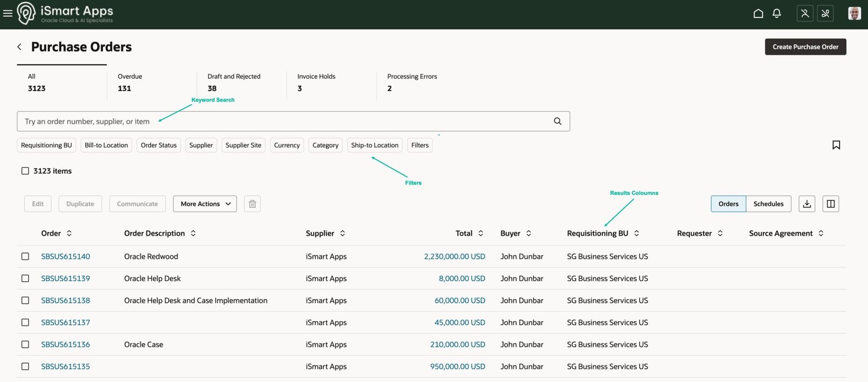The width and height of the screenshot is (868, 382).
Task: Click the Communicate button
Action: (138, 204)
